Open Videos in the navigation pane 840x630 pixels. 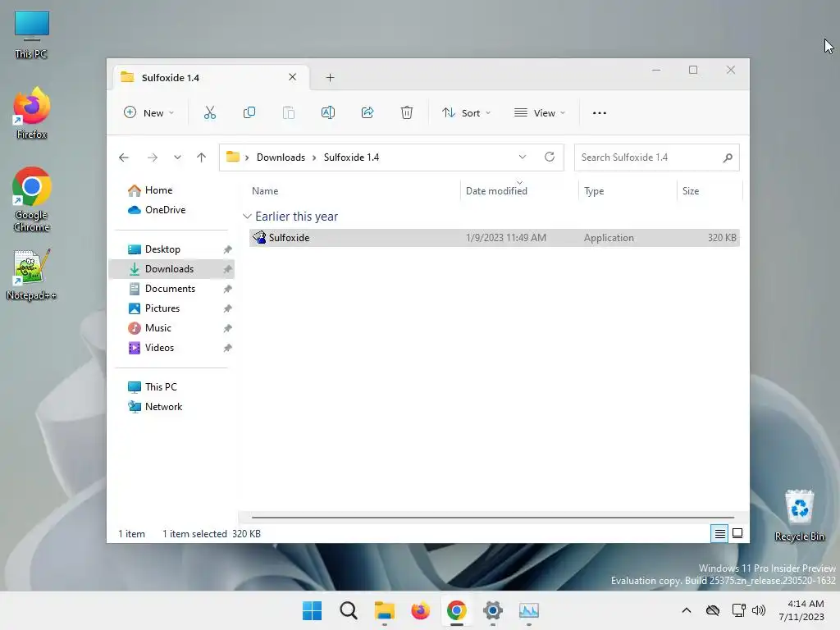pyautogui.click(x=159, y=348)
